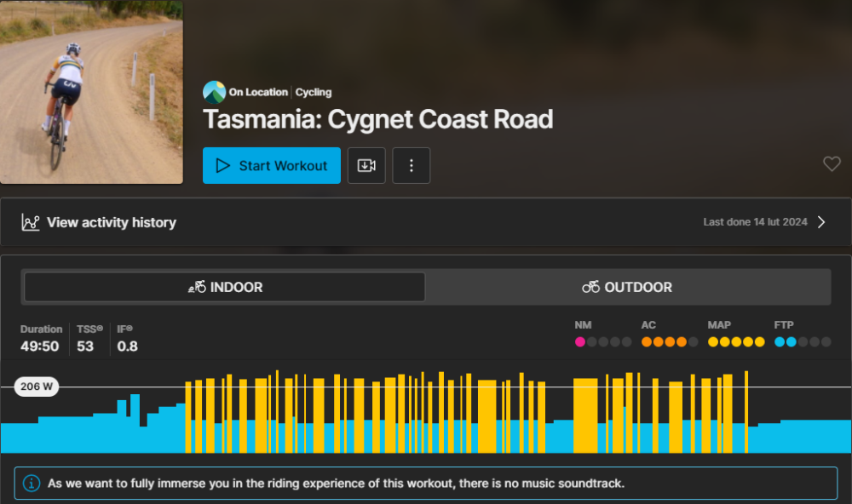The width and height of the screenshot is (852, 504).
Task: Open View activity history
Action: tap(112, 223)
